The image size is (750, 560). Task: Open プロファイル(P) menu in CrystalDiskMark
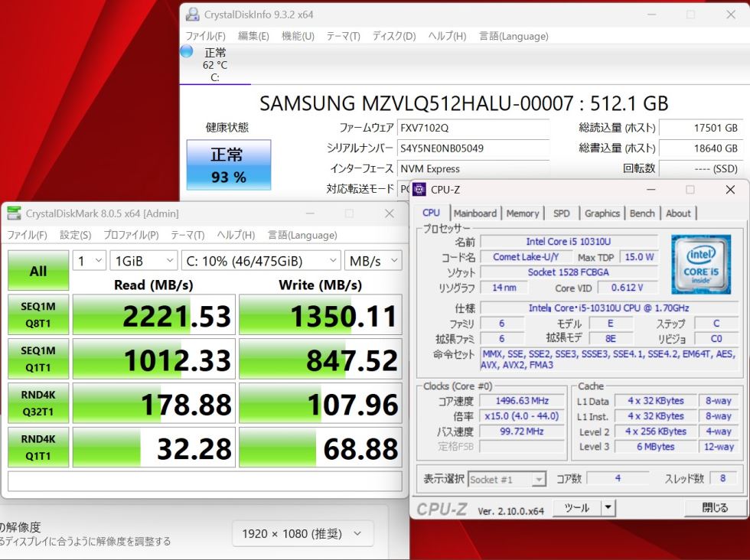coord(131,235)
